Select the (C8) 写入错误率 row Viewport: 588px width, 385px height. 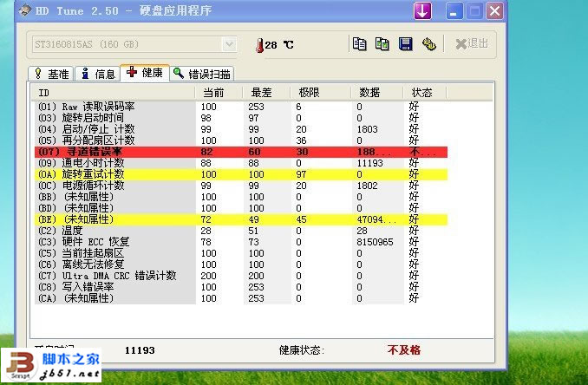point(241,287)
